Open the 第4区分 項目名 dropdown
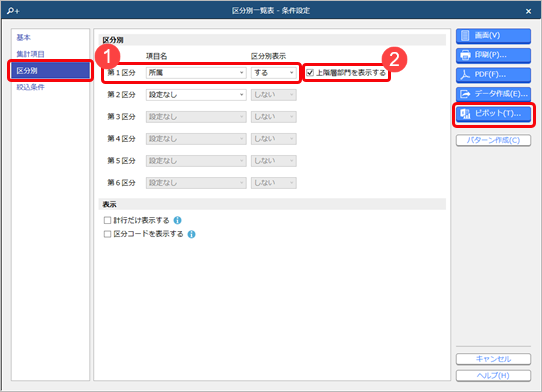Viewport: 542px width, 392px height. click(196, 139)
